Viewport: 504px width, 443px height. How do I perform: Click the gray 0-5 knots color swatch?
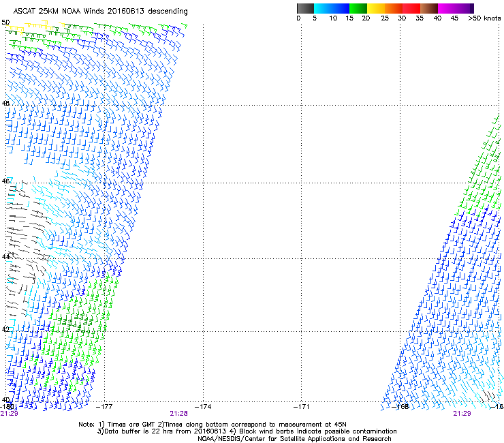305,8
